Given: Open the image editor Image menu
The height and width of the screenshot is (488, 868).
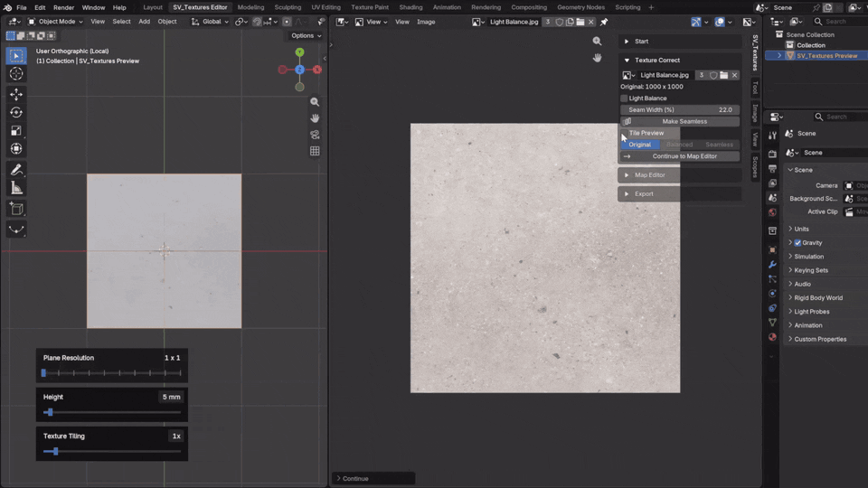Looking at the screenshot, I should [426, 22].
